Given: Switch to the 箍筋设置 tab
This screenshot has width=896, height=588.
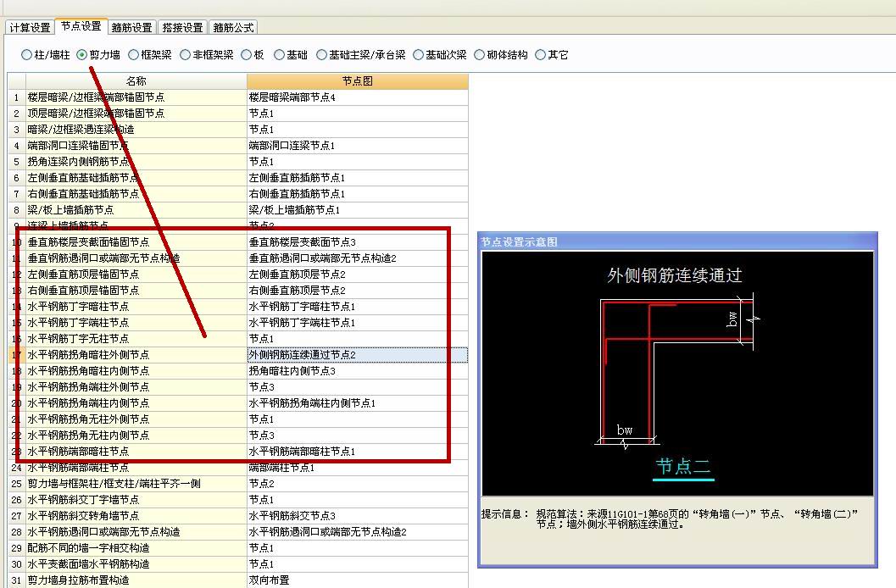Looking at the screenshot, I should pyautogui.click(x=131, y=27).
